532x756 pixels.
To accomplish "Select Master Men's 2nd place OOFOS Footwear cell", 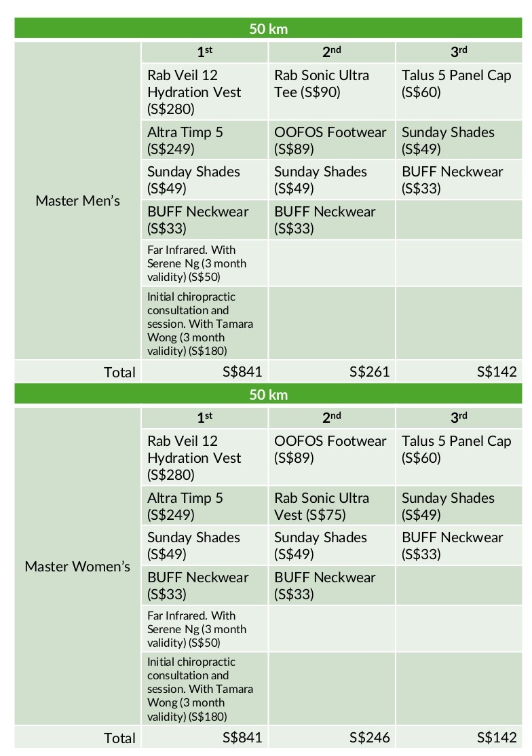I will pos(332,140).
